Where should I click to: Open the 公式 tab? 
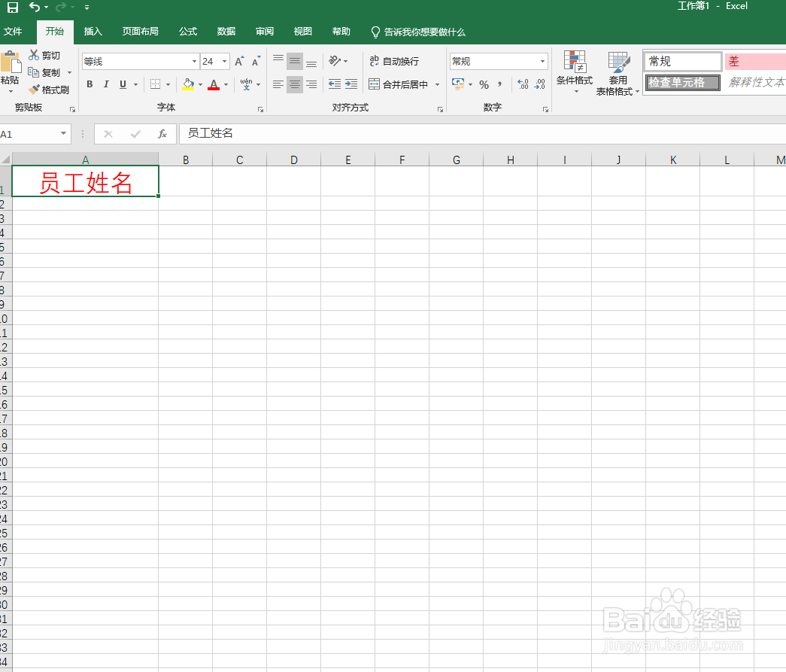(188, 32)
